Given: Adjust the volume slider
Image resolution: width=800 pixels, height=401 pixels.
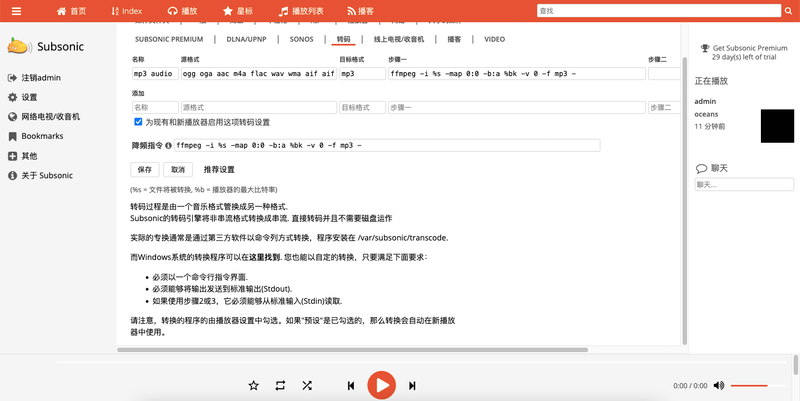Looking at the screenshot, I should coord(758,386).
